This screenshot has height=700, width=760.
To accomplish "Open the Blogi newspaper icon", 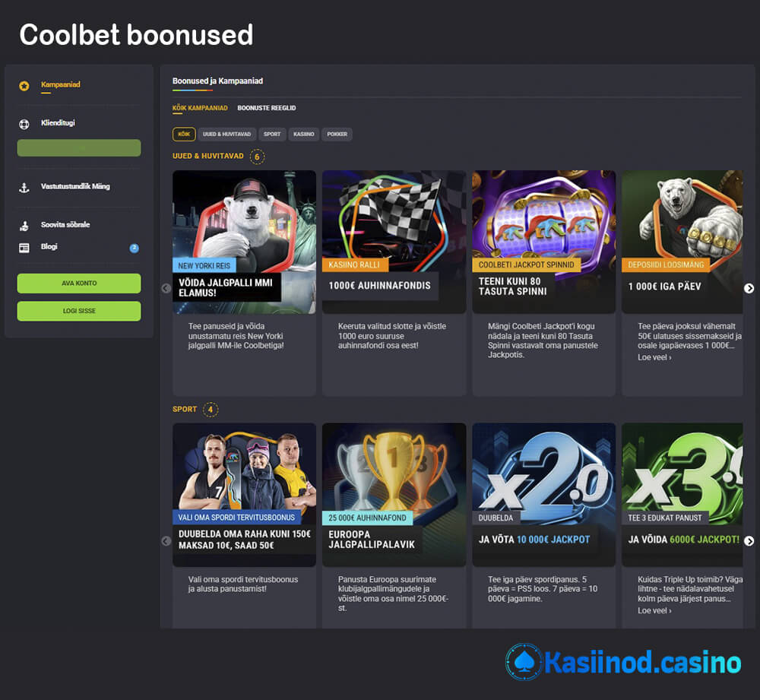I will (24, 248).
